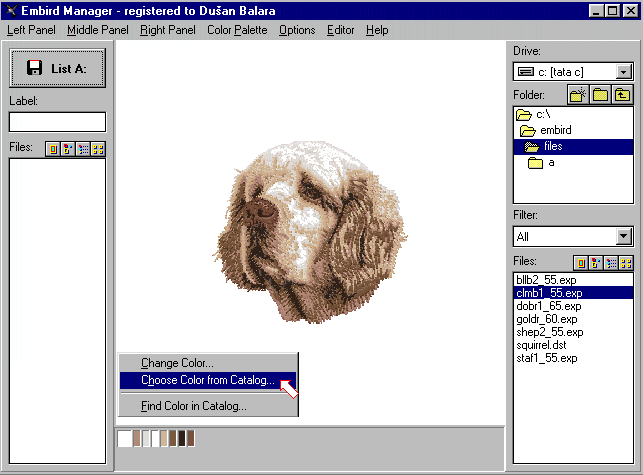Click the last reddish-brown color swatch

[191, 438]
